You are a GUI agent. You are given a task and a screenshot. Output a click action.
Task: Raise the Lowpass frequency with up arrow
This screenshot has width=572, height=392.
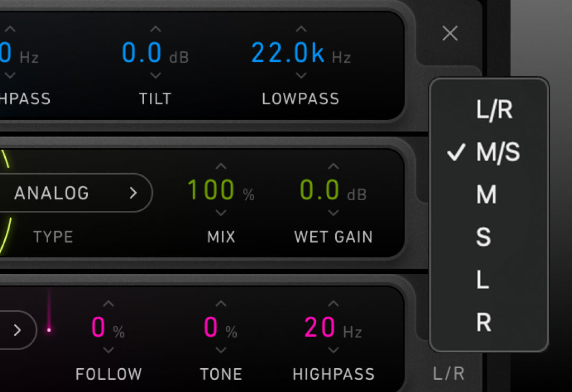(301, 30)
